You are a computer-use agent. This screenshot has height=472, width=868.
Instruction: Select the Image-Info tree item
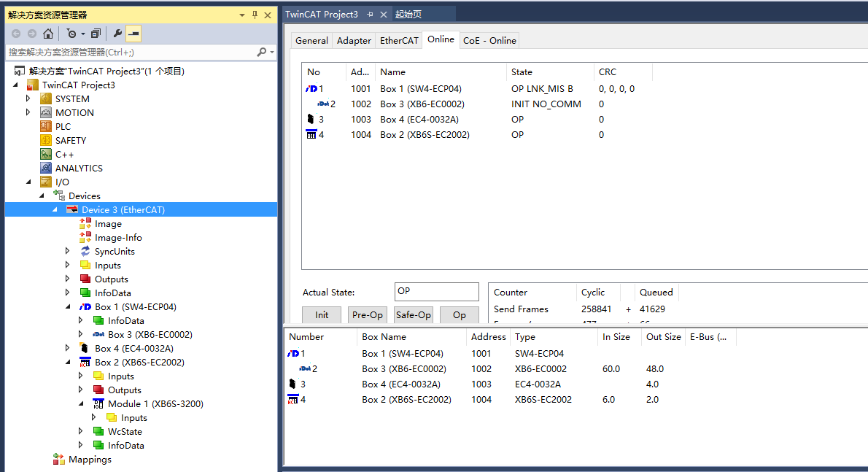point(117,238)
